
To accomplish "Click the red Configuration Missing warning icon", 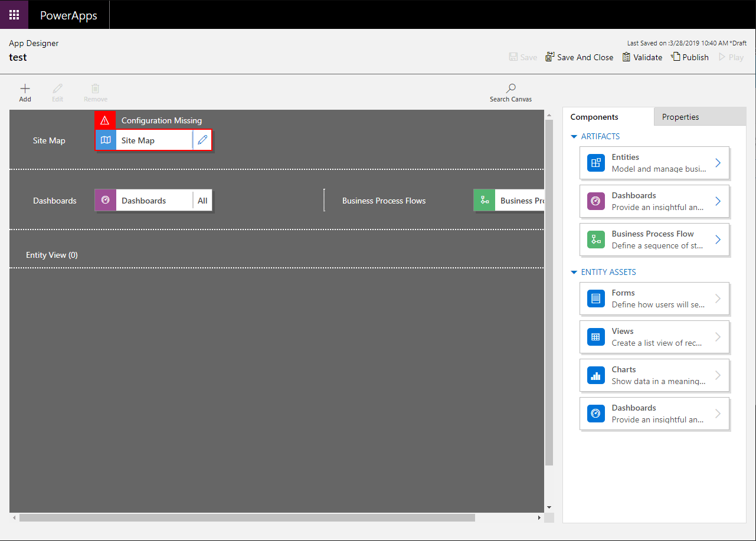I will click(105, 120).
